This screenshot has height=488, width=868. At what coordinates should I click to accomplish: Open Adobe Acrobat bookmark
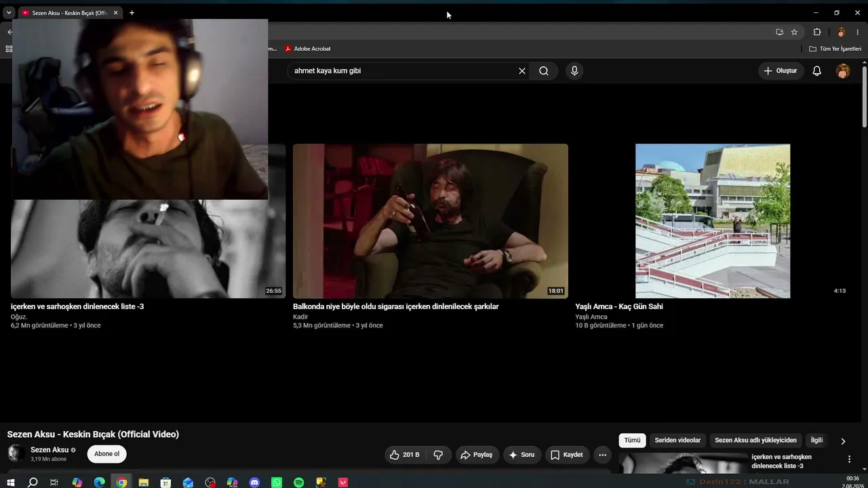click(x=308, y=49)
